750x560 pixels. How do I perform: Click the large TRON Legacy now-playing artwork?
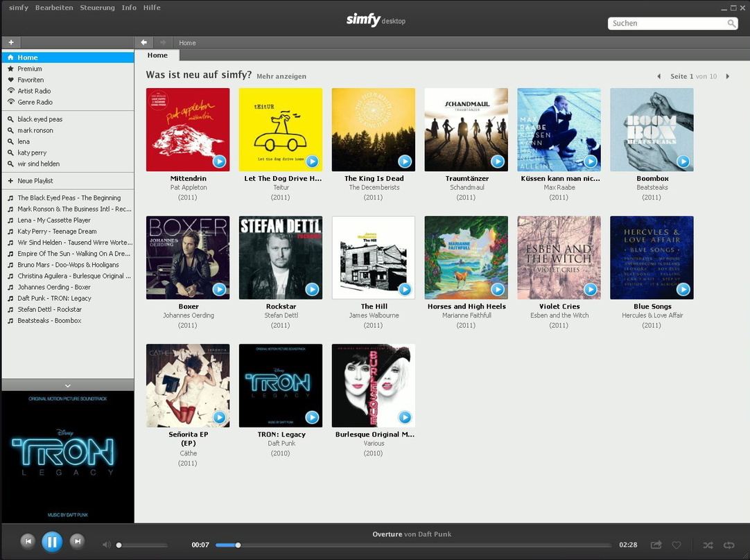68,457
